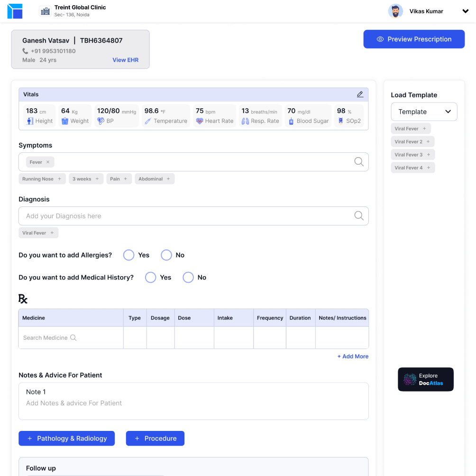Click the search icon in Diagnosis field
Screen dimensions: 476x476
point(359,216)
